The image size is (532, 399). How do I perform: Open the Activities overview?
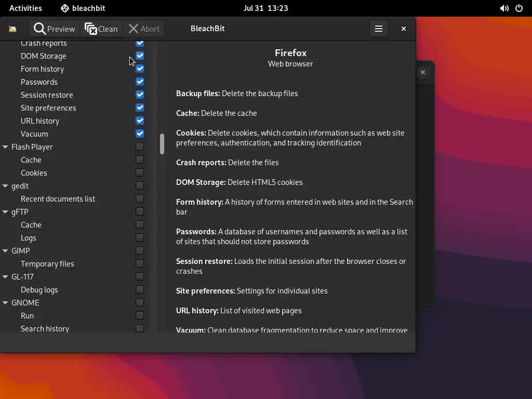click(25, 8)
